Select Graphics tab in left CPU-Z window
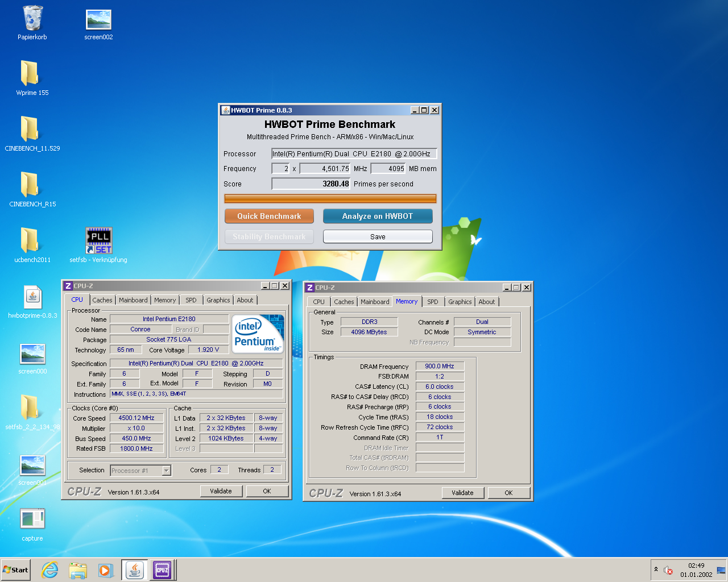 218,300
